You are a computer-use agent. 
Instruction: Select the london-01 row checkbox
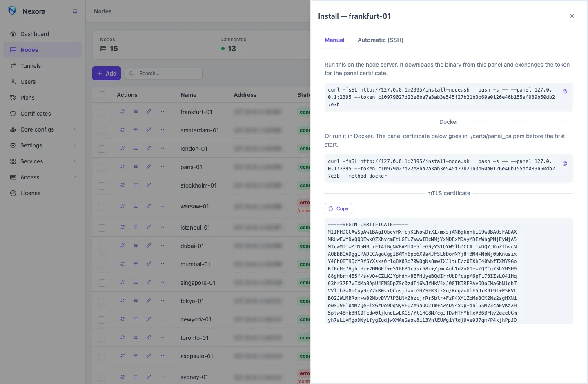[x=102, y=149]
